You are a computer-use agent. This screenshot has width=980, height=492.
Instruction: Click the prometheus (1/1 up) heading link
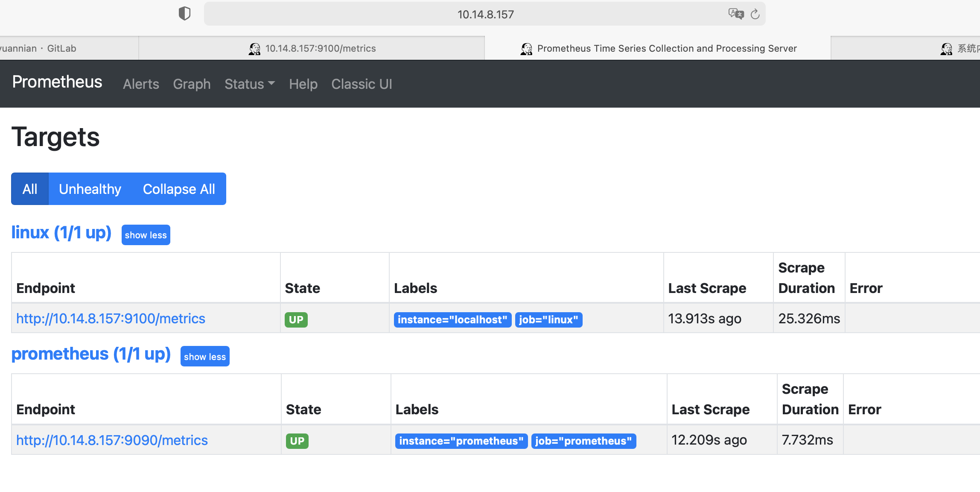[91, 354]
